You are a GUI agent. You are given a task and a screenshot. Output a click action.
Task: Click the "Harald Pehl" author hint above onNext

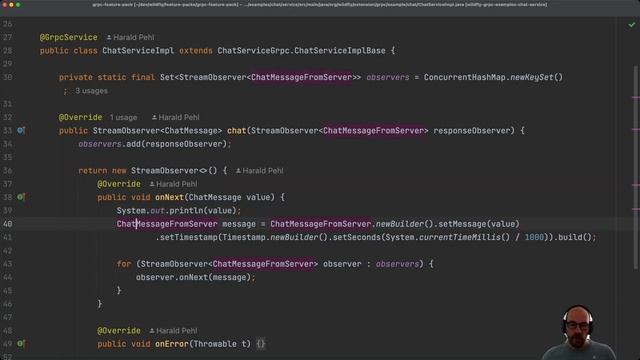click(176, 184)
